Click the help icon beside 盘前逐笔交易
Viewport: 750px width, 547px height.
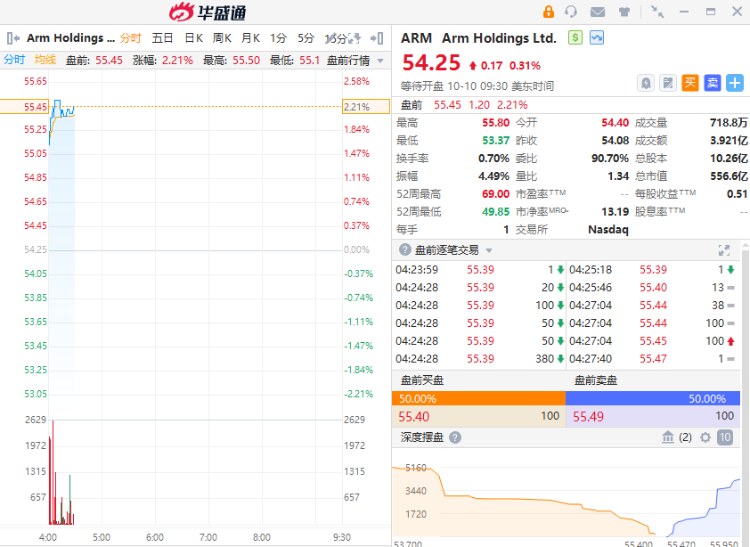pyautogui.click(x=405, y=250)
